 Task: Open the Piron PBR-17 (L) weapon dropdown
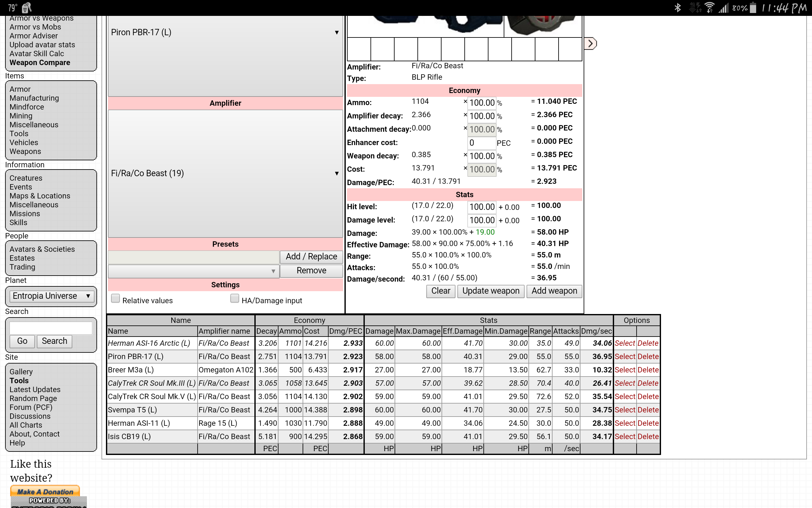coord(225,32)
